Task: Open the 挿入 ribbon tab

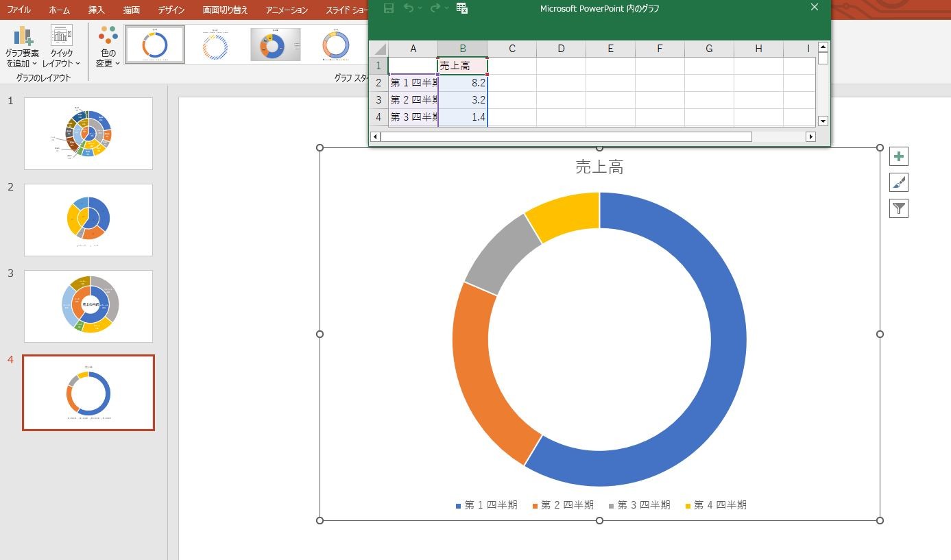Action: pyautogui.click(x=97, y=10)
